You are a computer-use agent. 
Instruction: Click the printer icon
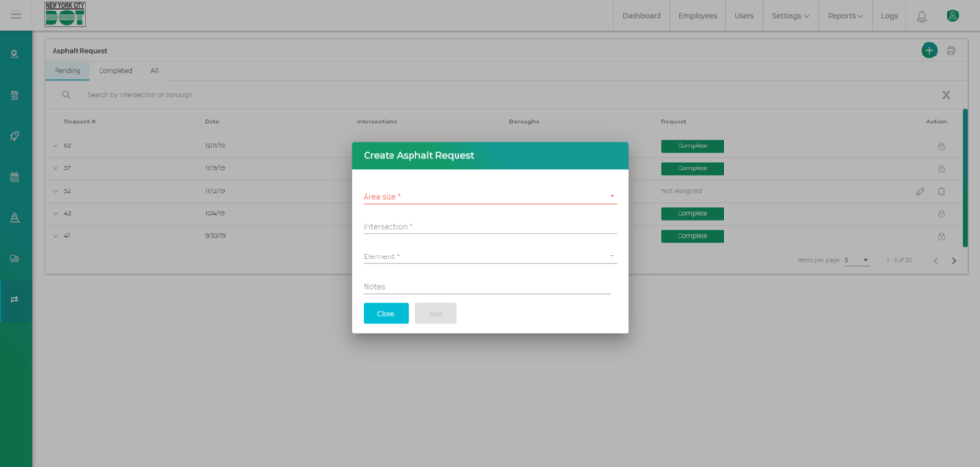click(x=950, y=51)
